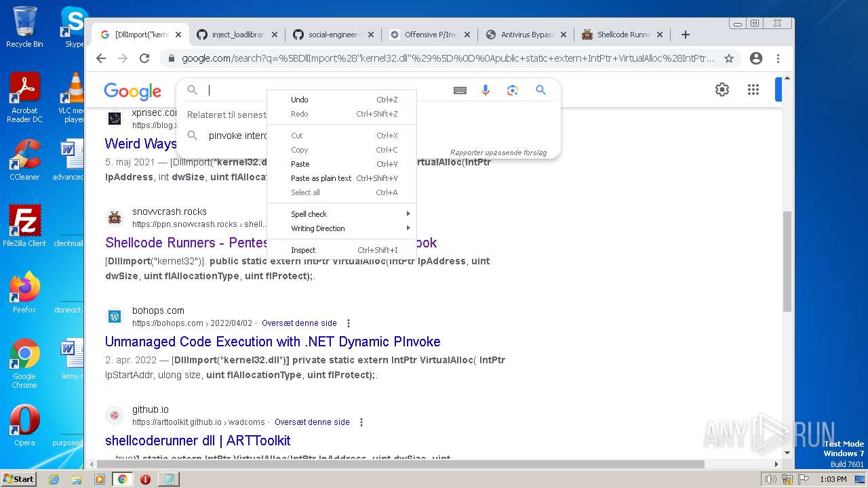Click the address bar URL
This screenshot has width=868, height=488.
(448, 58)
